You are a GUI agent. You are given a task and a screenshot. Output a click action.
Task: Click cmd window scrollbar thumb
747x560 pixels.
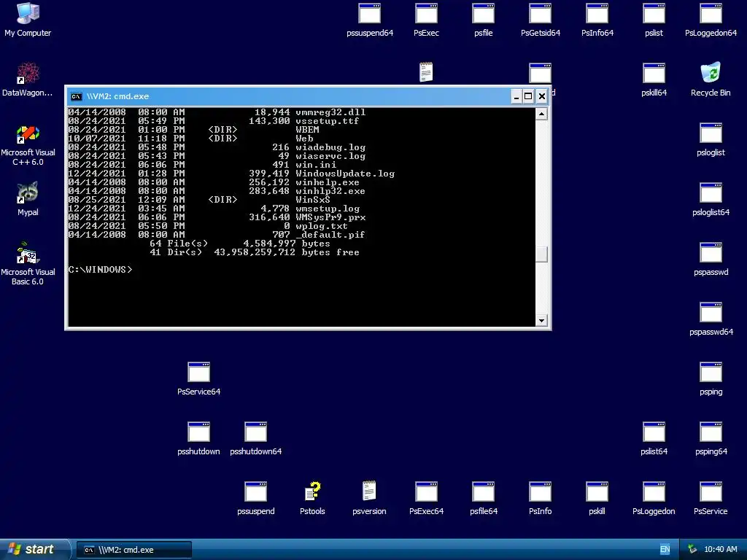541,254
